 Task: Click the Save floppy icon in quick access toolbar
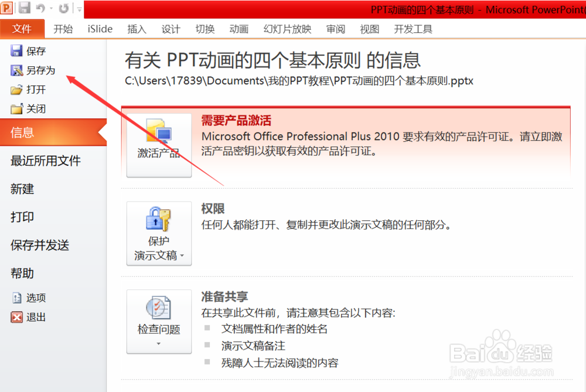(x=25, y=8)
